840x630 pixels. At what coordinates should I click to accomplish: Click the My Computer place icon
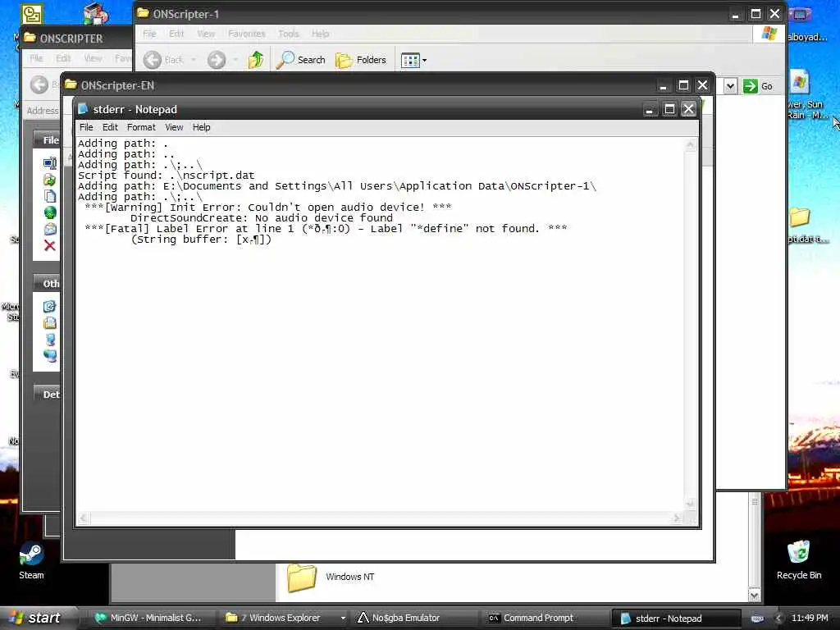50,339
